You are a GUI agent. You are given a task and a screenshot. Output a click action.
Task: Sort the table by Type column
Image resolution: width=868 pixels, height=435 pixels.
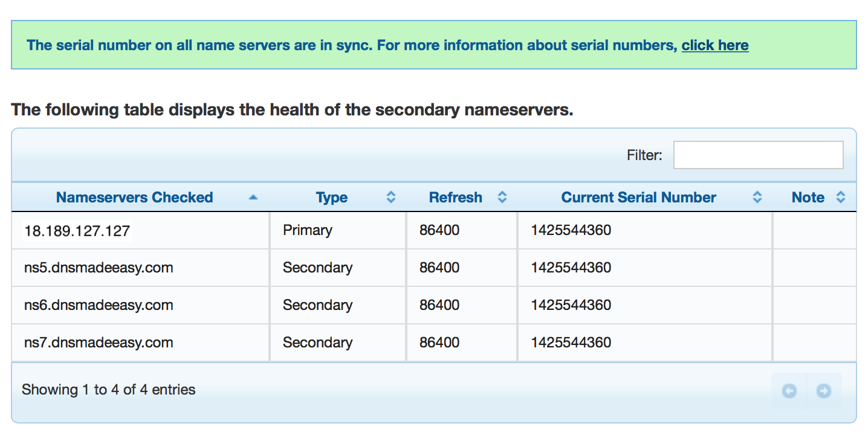pyautogui.click(x=331, y=197)
